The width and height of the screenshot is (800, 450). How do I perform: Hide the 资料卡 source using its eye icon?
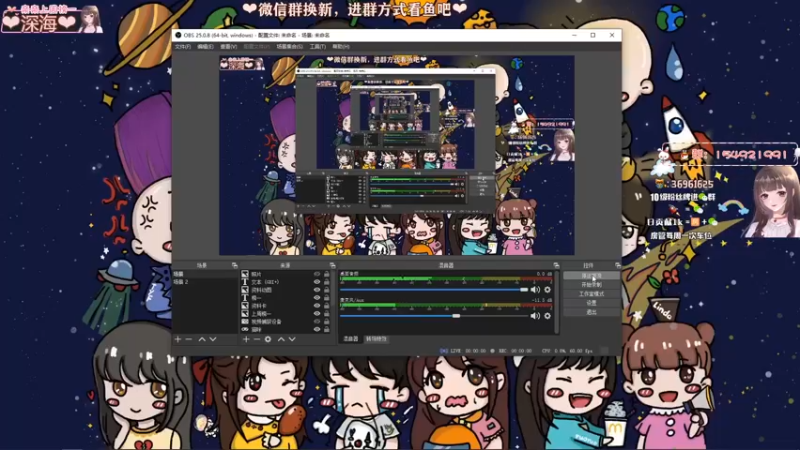click(317, 306)
